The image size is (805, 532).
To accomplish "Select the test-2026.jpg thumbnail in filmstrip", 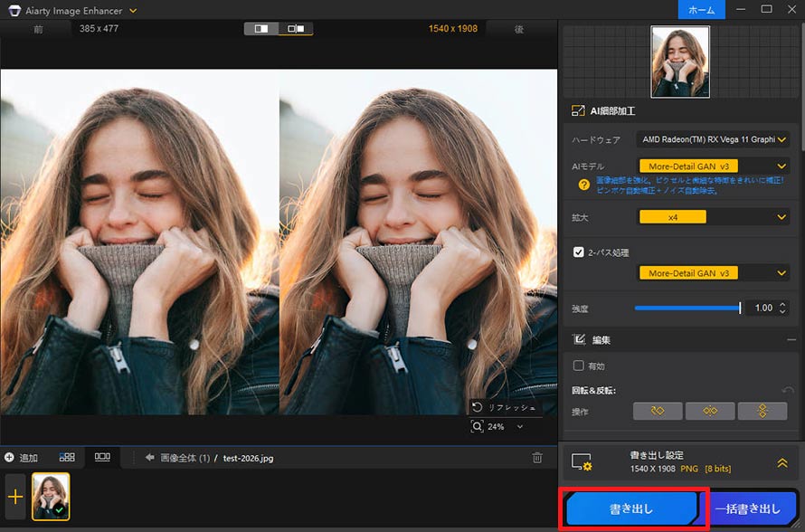I will [51, 497].
